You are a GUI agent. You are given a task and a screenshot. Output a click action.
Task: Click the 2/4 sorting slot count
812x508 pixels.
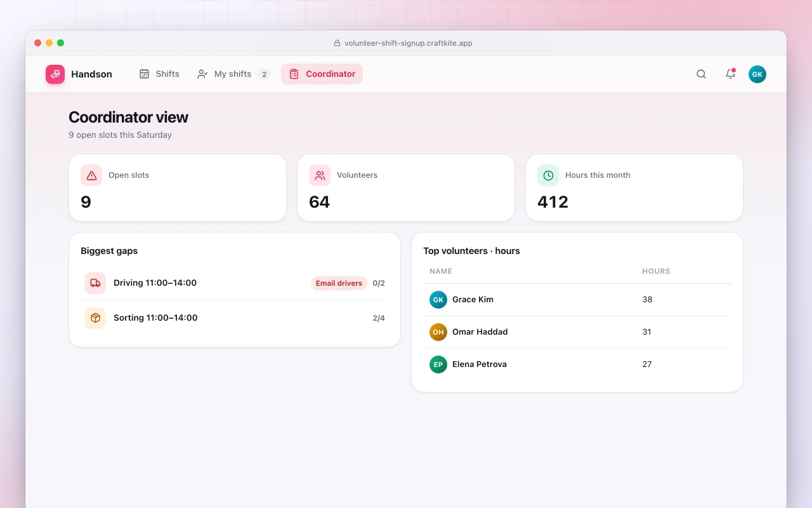point(379,318)
